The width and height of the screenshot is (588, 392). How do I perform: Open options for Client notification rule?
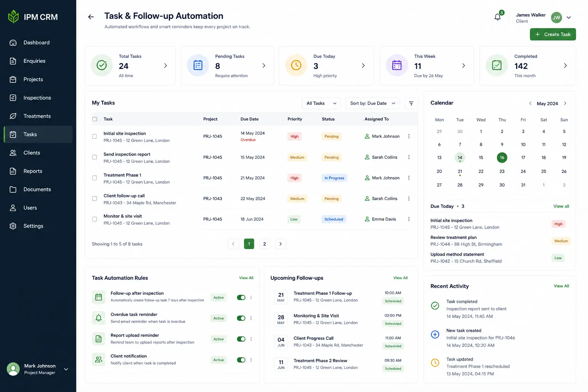click(251, 360)
